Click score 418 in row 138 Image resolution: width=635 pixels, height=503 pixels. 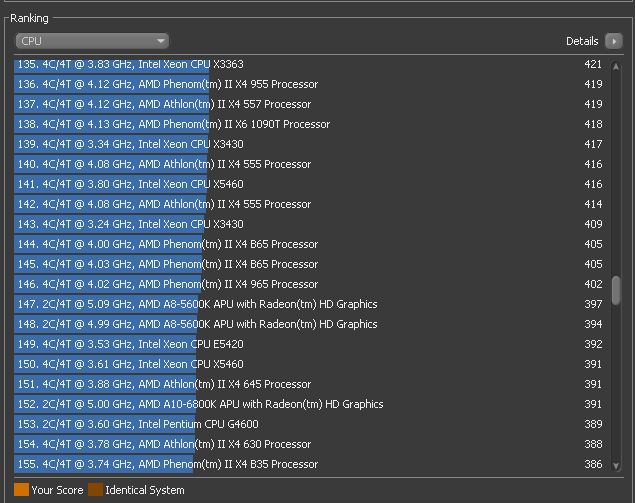click(593, 124)
